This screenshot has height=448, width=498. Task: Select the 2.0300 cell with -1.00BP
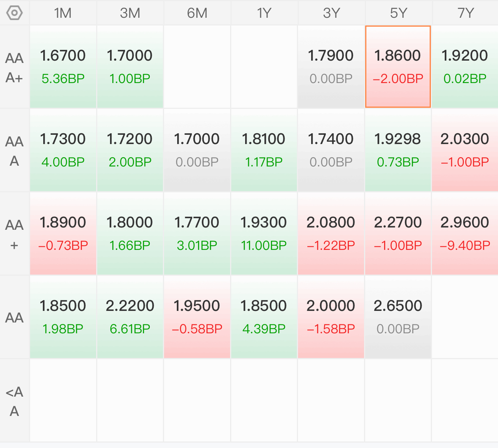coord(465,150)
